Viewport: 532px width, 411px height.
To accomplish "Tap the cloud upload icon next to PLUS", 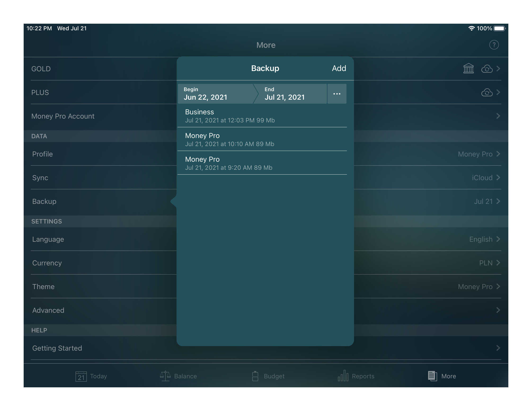I will 487,92.
